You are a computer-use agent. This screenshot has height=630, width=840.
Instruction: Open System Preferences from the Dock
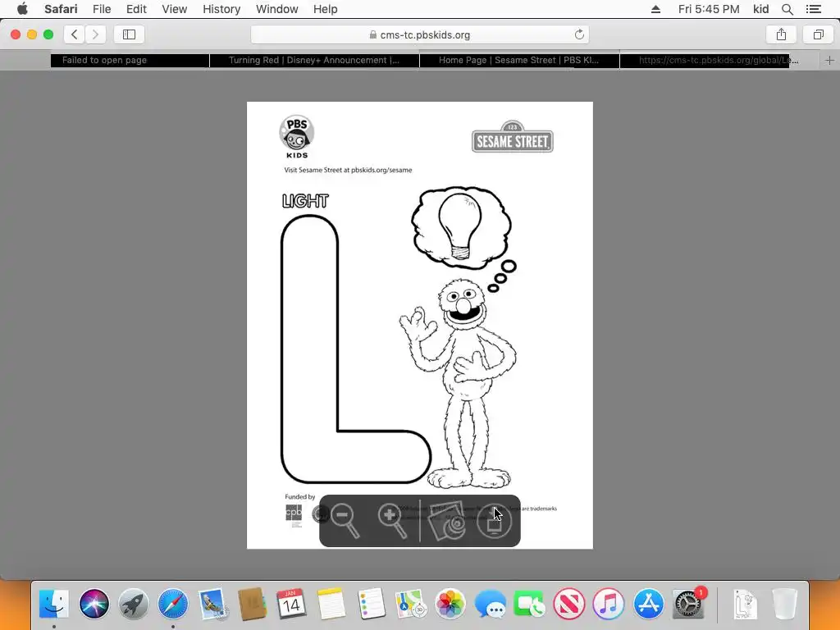pos(688,604)
